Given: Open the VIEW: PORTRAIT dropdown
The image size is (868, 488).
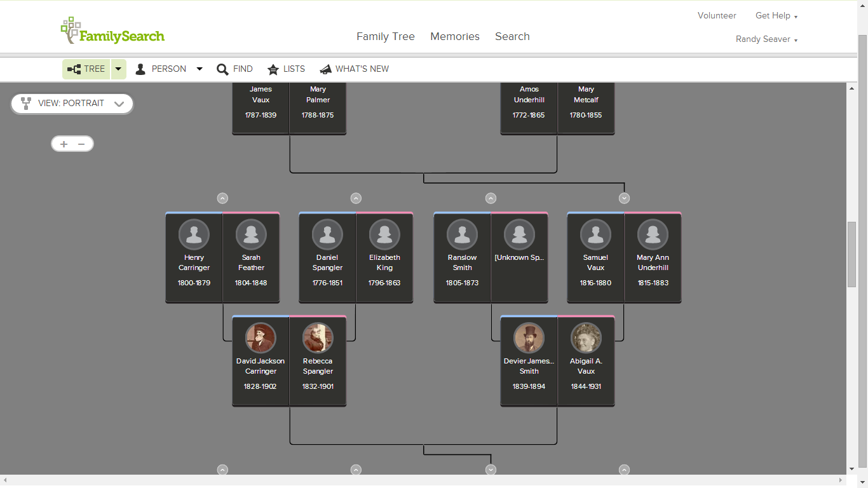Looking at the screenshot, I should [72, 103].
